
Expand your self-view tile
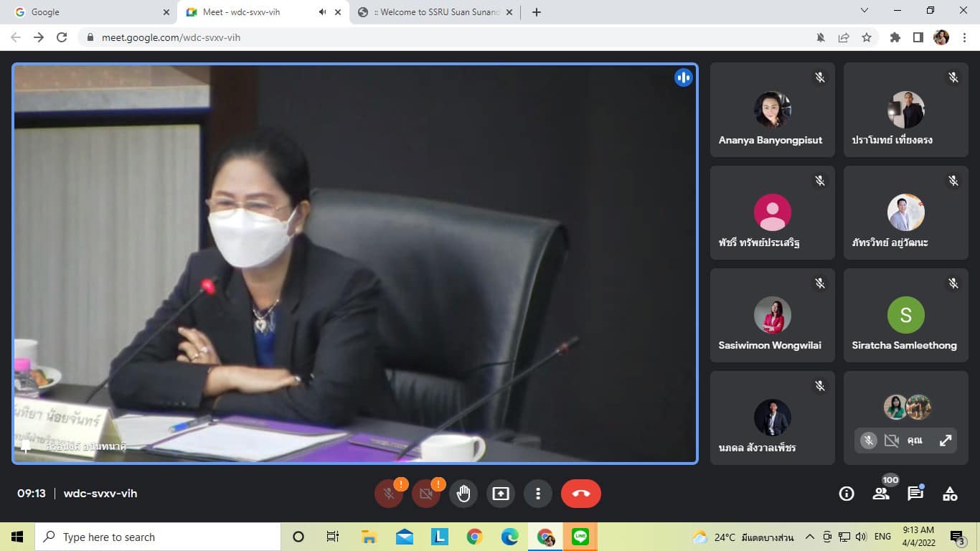[946, 441]
